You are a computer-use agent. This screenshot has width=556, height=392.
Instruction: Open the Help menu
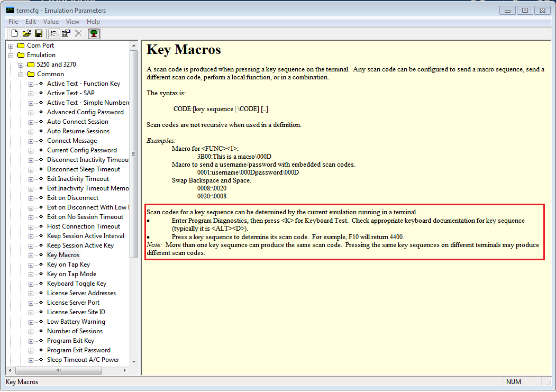[93, 22]
